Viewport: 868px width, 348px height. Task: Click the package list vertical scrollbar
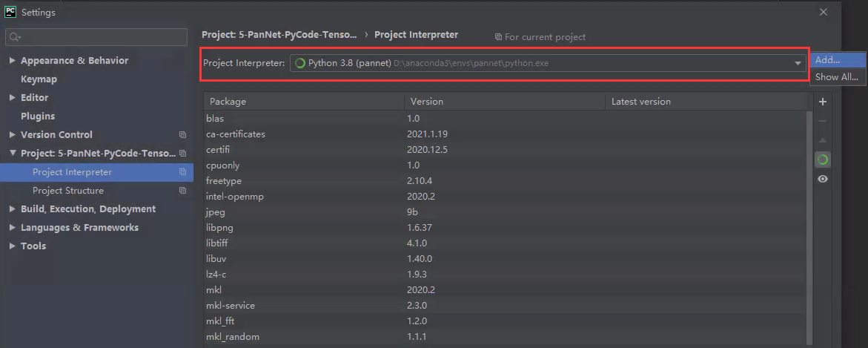810,227
